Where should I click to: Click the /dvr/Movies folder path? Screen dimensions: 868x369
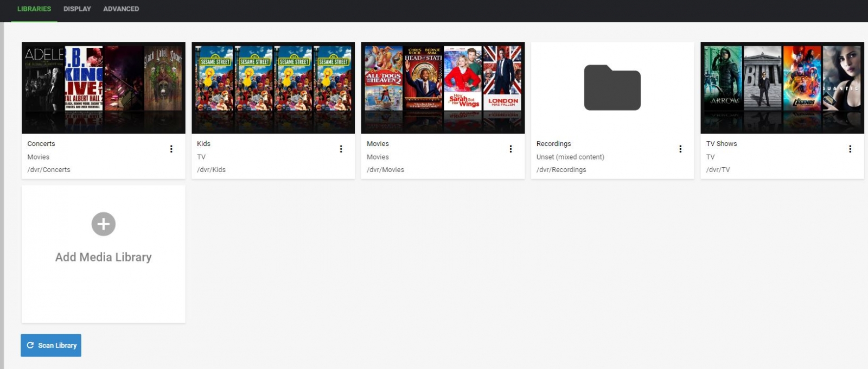coord(385,170)
